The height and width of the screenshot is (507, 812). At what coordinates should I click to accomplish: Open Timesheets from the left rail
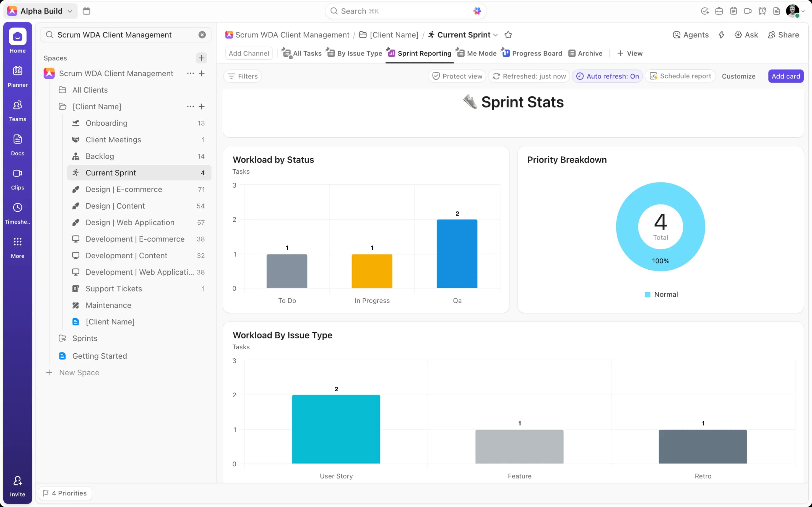(x=17, y=213)
